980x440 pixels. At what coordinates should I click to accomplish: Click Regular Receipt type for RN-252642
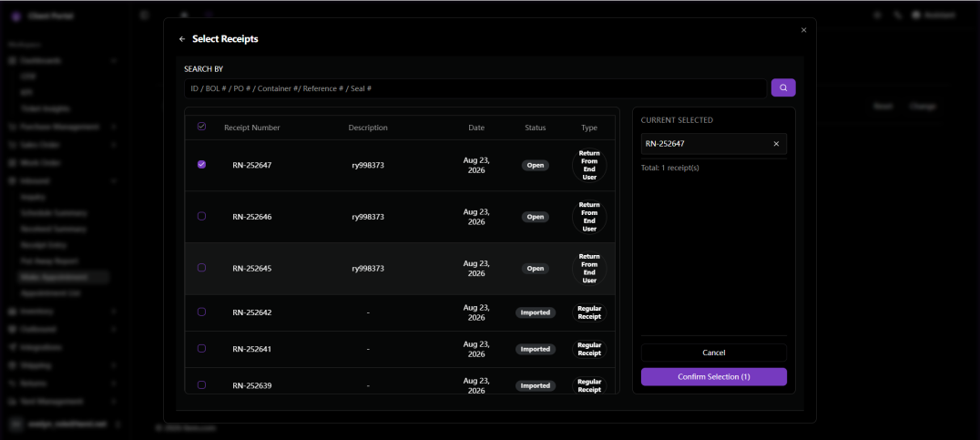click(x=589, y=312)
